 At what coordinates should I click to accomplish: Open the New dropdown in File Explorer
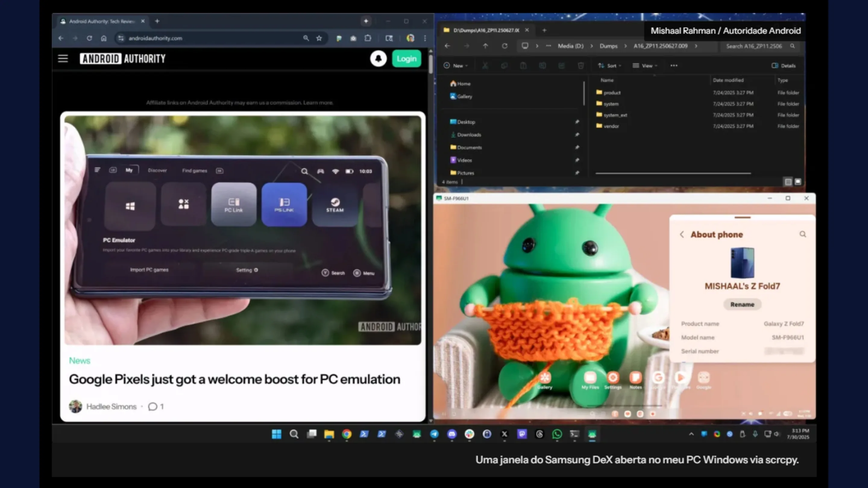click(x=456, y=66)
